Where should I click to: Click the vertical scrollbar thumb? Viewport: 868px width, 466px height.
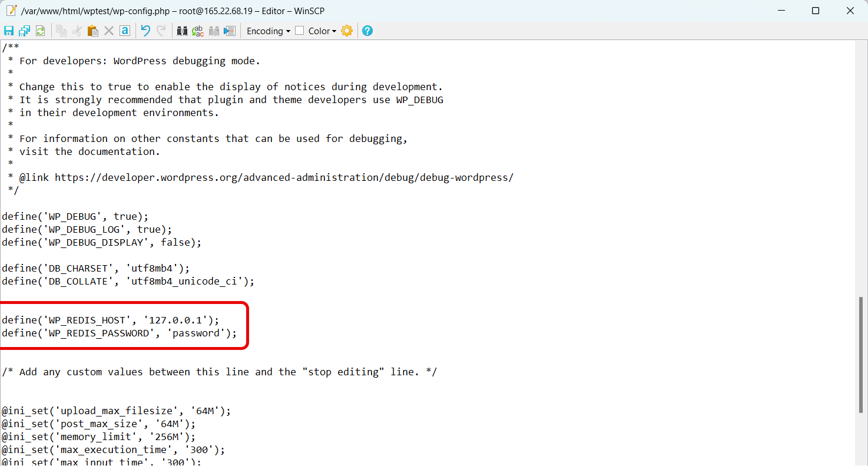[x=862, y=353]
